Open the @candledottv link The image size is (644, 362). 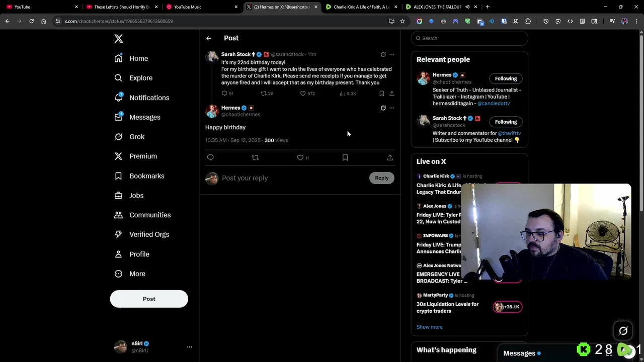coord(494,103)
